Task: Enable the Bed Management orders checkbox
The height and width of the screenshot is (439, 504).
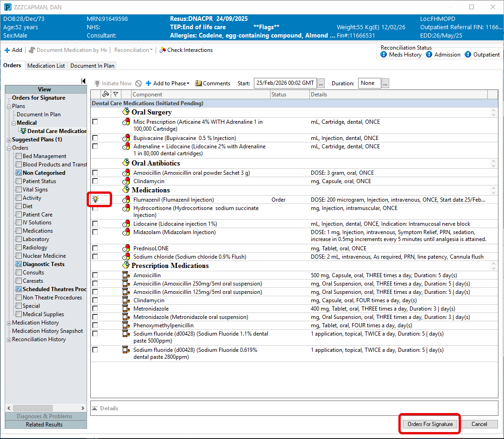Action: click(19, 156)
